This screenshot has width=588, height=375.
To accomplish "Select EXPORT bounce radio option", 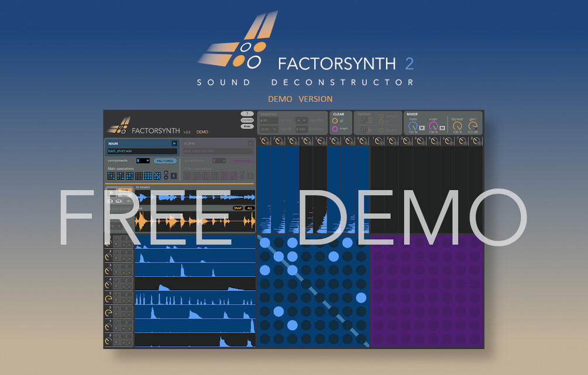I will [381, 130].
